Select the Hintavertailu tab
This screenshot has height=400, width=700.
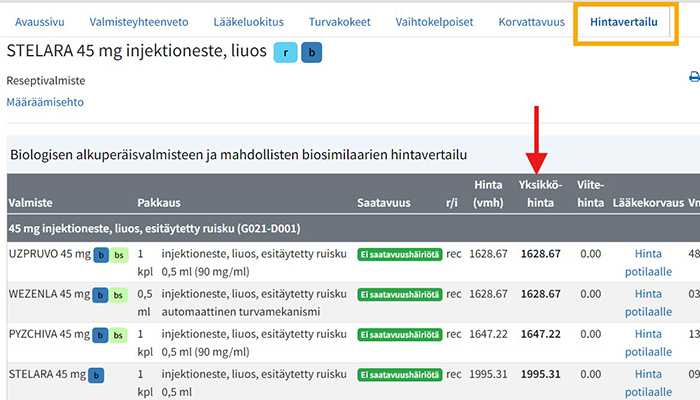[x=624, y=22]
